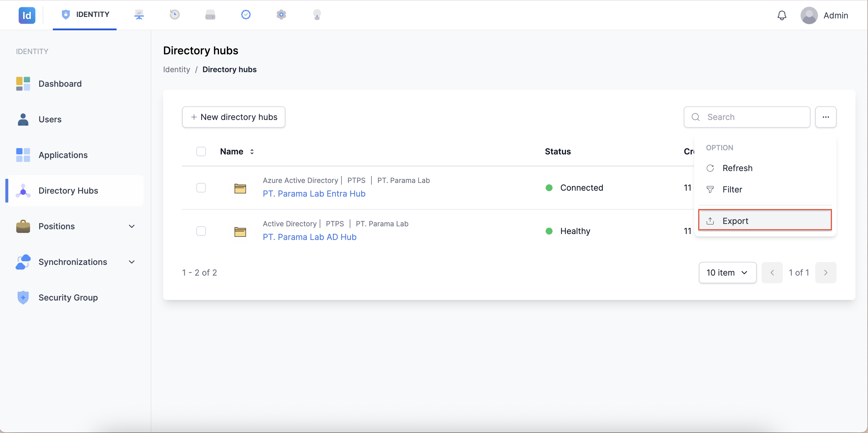Click the search magnifier icon
This screenshot has height=433, width=868.
click(x=695, y=117)
